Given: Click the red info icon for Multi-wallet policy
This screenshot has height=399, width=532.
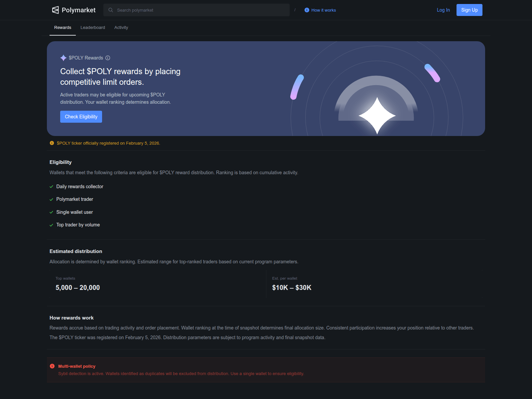Looking at the screenshot, I should click(52, 366).
